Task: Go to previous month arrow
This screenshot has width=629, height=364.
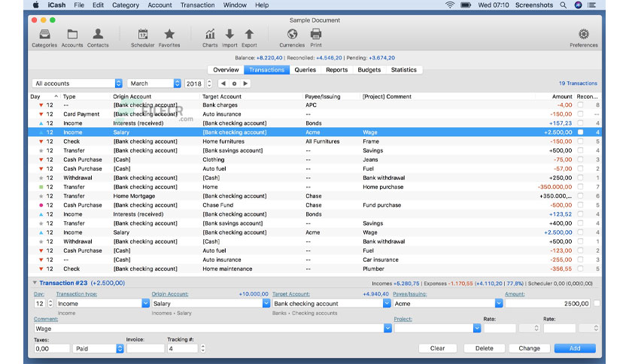Action: pyautogui.click(x=223, y=83)
